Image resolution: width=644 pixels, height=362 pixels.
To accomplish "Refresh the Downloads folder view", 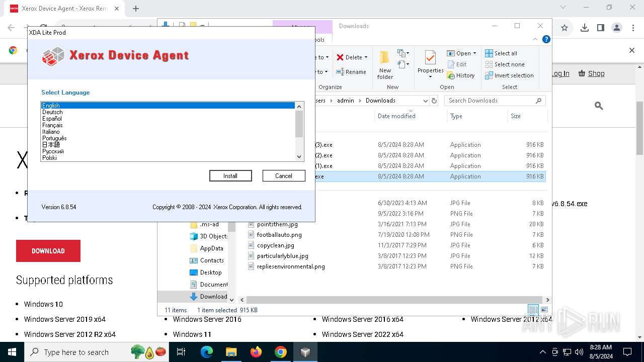I will (x=435, y=101).
